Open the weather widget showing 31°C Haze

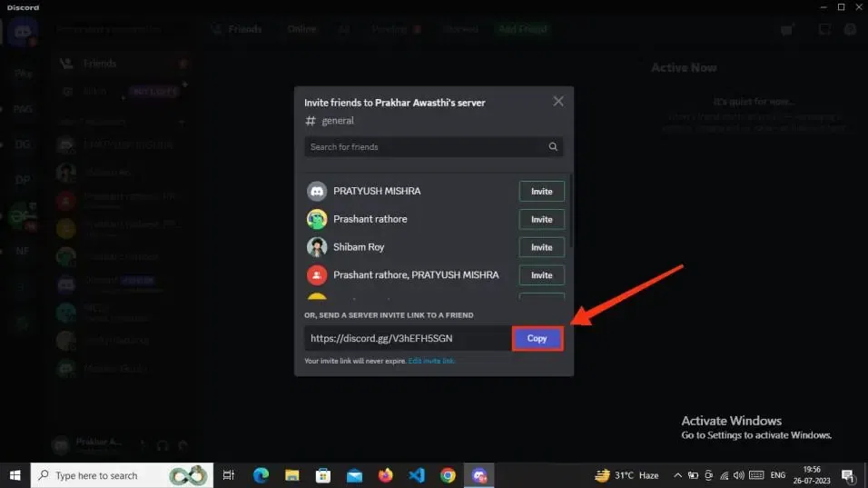[x=626, y=475]
